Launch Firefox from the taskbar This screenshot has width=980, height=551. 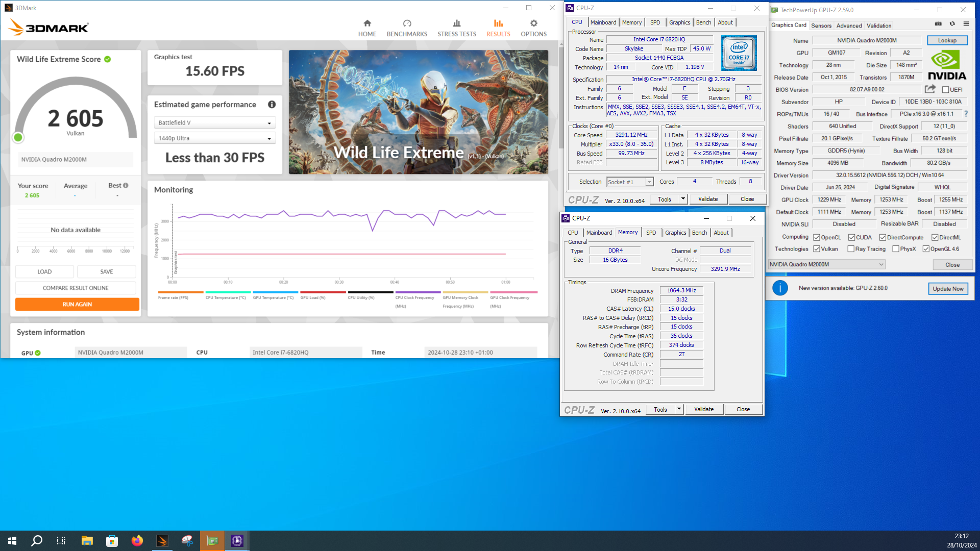coord(137,541)
